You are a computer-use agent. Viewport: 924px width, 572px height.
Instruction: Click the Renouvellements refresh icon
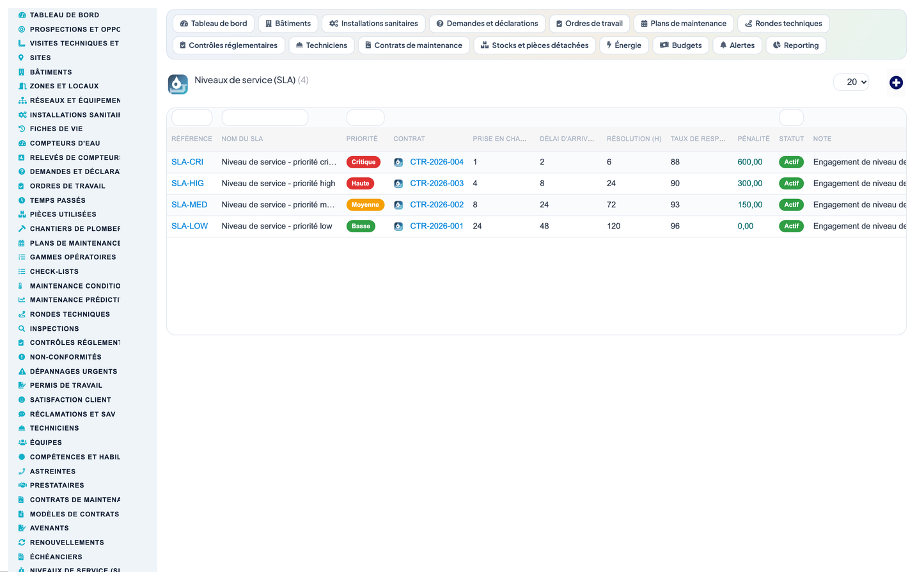tap(22, 543)
